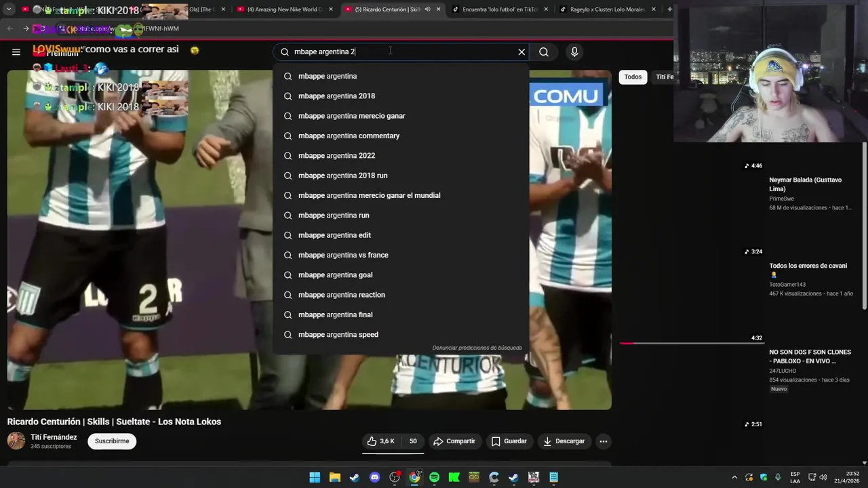The width and height of the screenshot is (868, 488).
Task: Select suggestion 'mbappe argentina 2018 run'
Action: [x=401, y=176]
